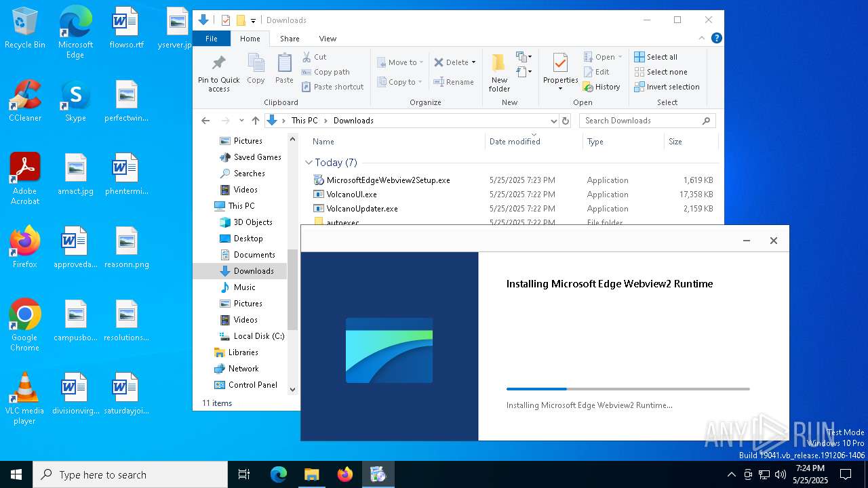Viewport: 868px width, 488px height.
Task: Click Webview2 installation progress bar
Action: [628, 389]
